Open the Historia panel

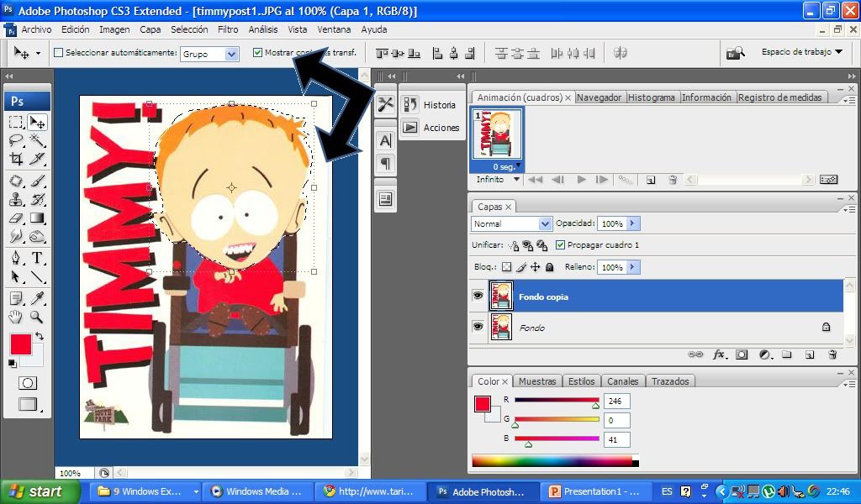[431, 105]
